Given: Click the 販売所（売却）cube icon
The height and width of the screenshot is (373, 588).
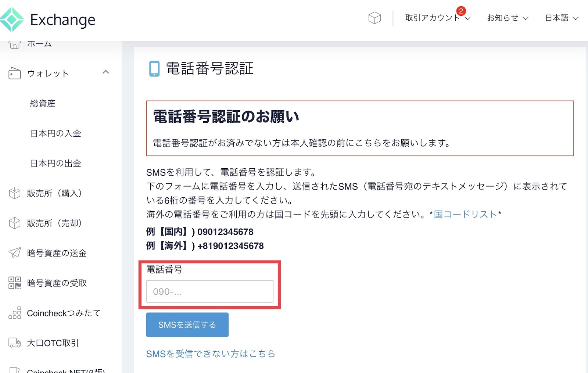Looking at the screenshot, I should (15, 223).
